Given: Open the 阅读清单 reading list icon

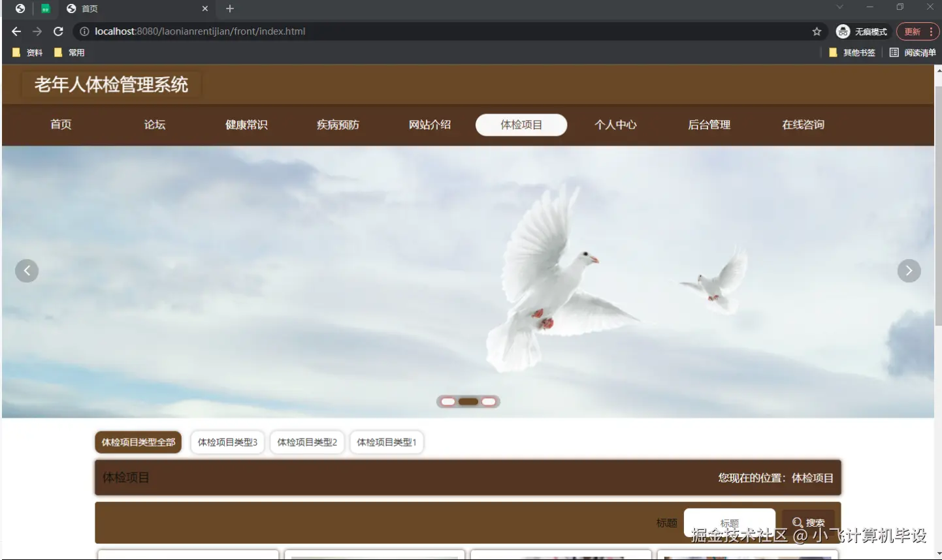Looking at the screenshot, I should (x=894, y=52).
